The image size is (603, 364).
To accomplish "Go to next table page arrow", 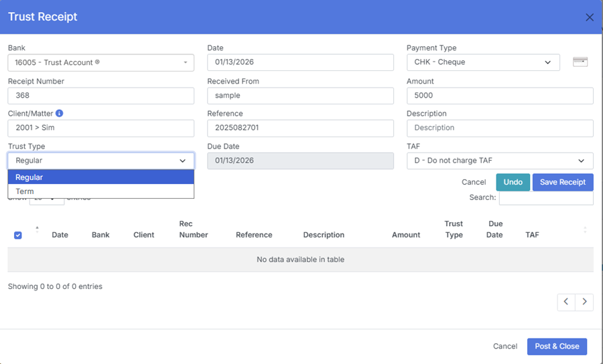I will click(584, 302).
